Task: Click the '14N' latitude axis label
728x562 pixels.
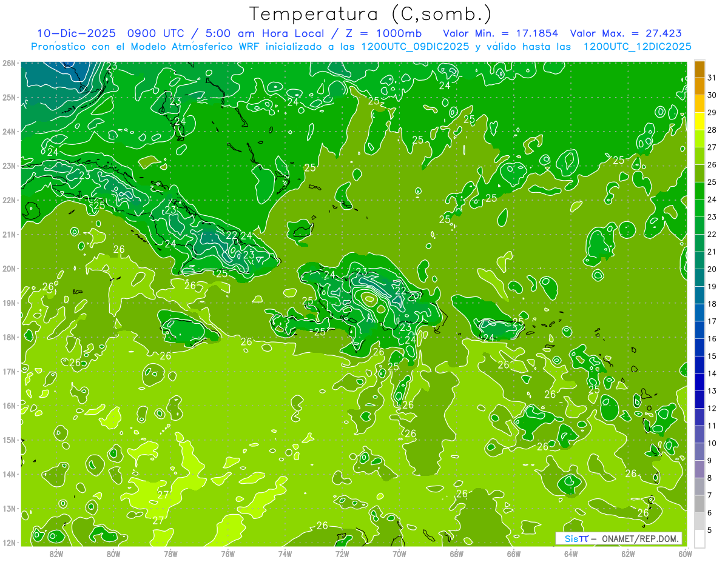Action: click(x=9, y=474)
